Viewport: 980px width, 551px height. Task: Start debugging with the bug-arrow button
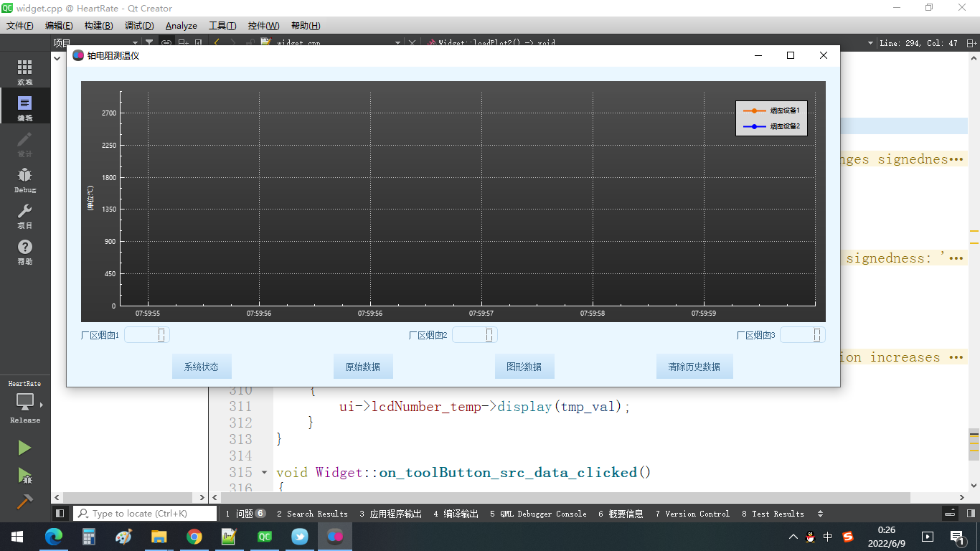point(24,475)
